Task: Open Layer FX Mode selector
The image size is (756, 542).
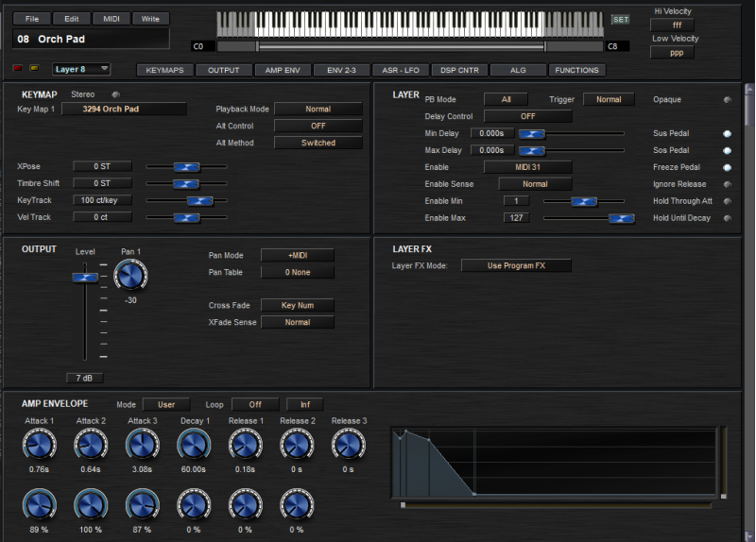Action: pyautogui.click(x=516, y=266)
